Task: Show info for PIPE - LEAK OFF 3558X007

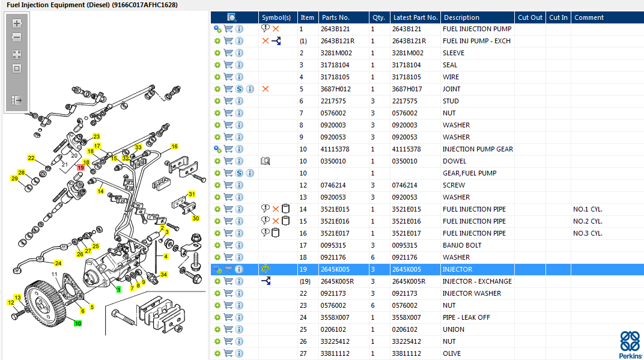Action: (239, 317)
